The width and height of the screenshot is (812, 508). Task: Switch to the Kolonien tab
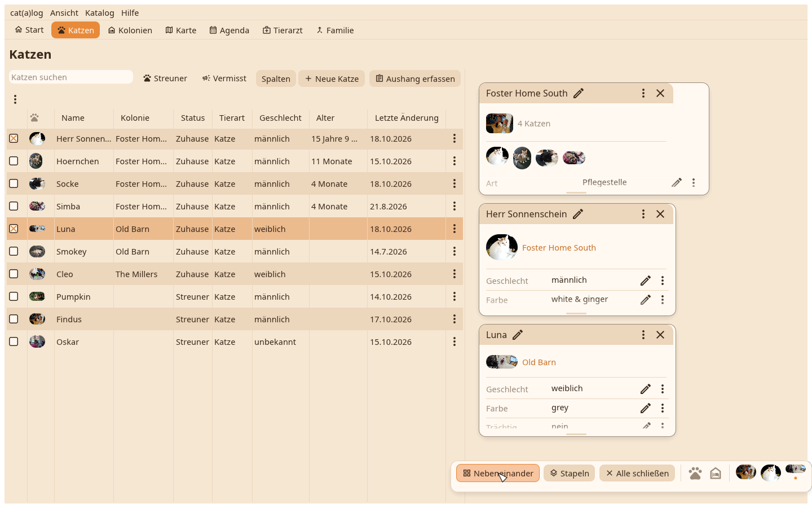click(130, 30)
